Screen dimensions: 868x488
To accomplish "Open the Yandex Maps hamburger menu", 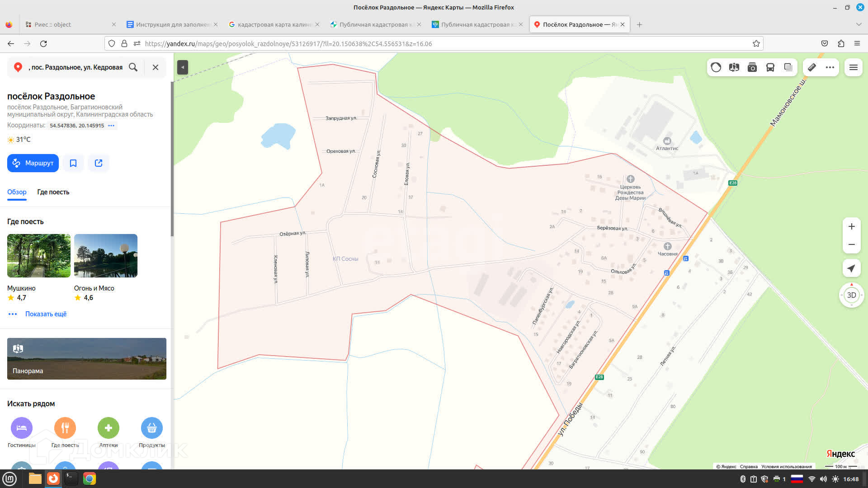I will tap(854, 67).
